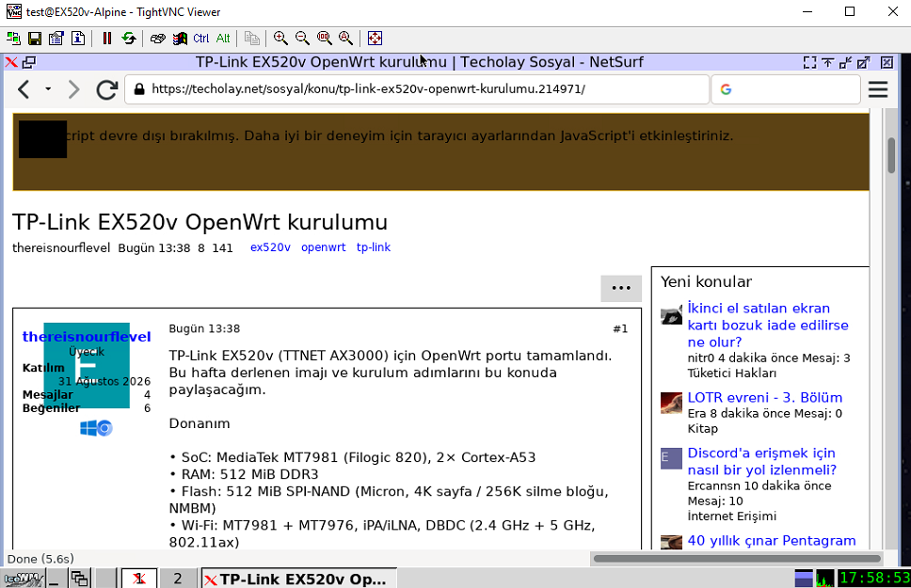The height and width of the screenshot is (588, 911).
Task: Open the IceWM window list icon
Action: [x=79, y=579]
